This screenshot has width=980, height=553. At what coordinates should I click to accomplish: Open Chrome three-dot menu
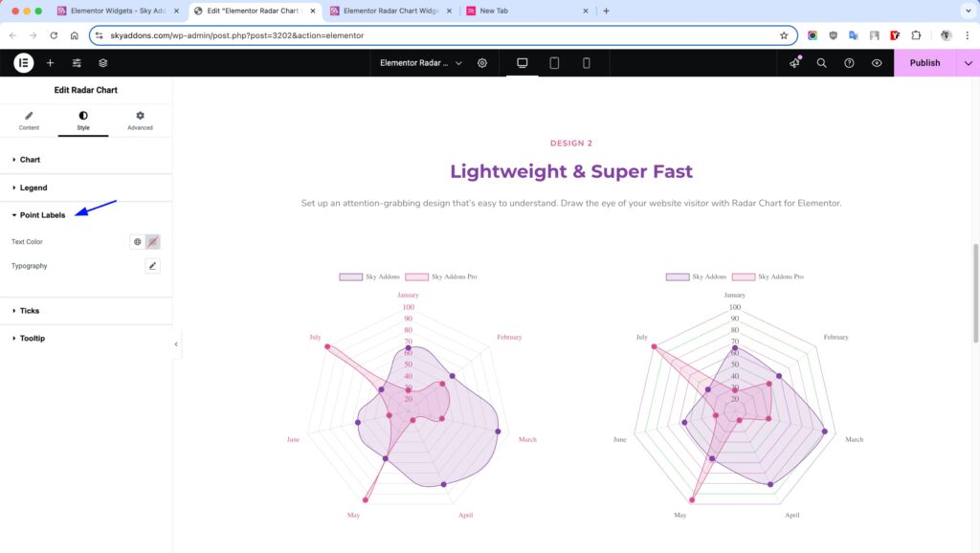[x=968, y=35]
